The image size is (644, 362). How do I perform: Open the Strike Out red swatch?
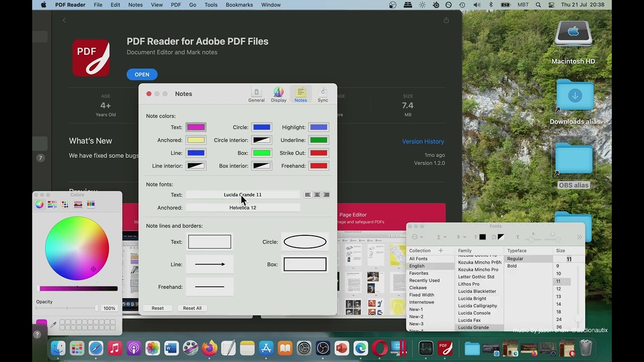(318, 153)
